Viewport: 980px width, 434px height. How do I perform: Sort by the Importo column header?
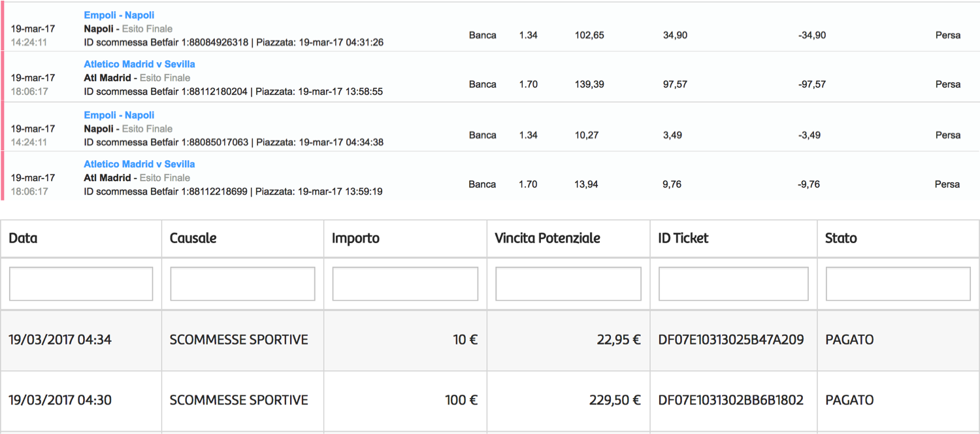pos(355,239)
